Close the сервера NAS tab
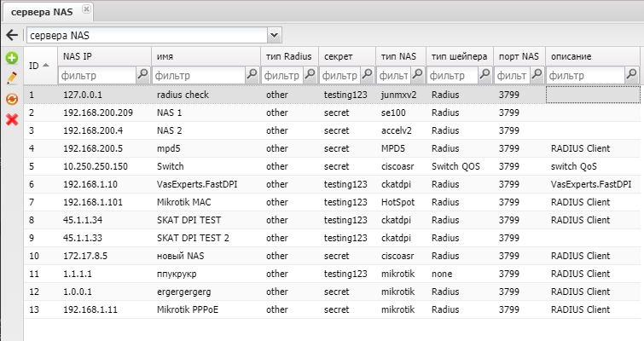 (86, 10)
